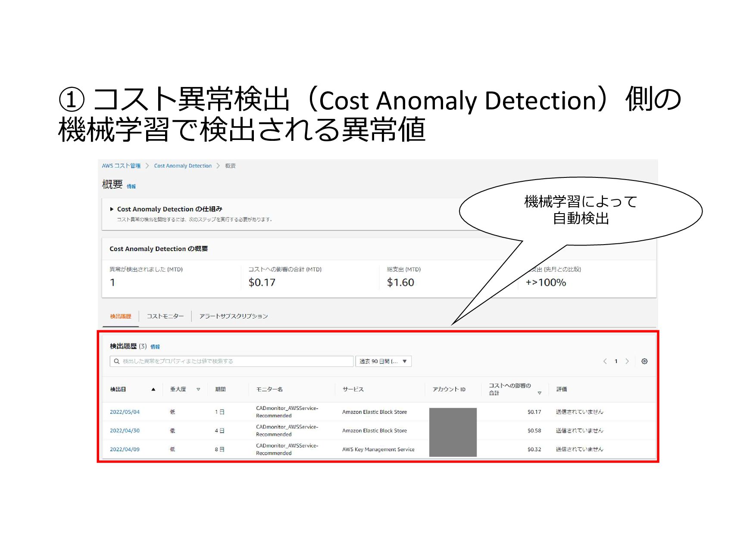Viewport: 756px width, 534px height.
Task: Open the anomaly detected on 2022/04/30
Action: (125, 431)
